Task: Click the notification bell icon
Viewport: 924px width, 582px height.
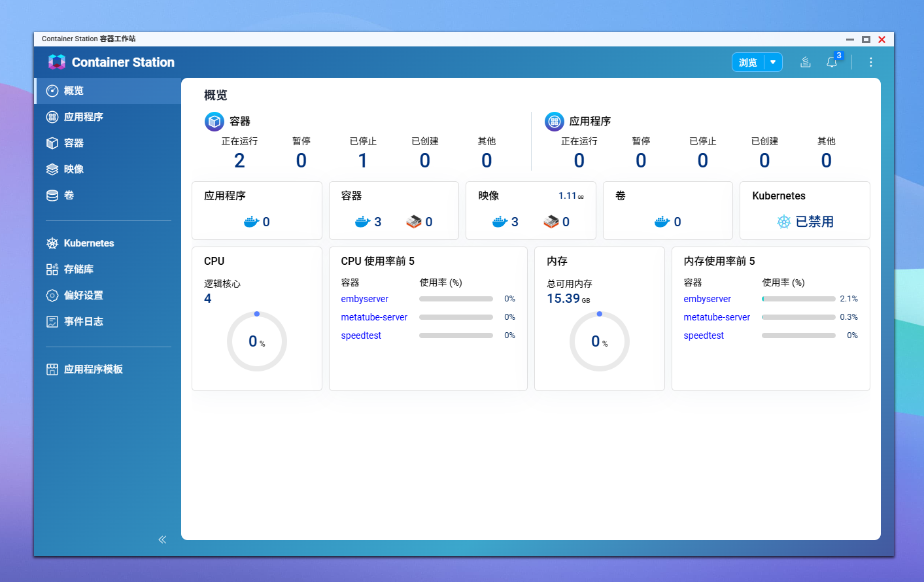Action: pyautogui.click(x=831, y=62)
